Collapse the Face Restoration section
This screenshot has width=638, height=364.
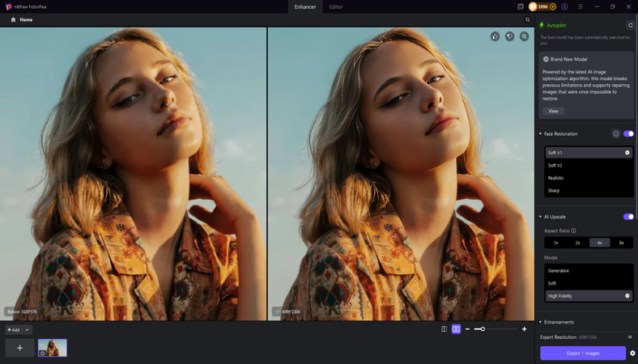coord(540,133)
